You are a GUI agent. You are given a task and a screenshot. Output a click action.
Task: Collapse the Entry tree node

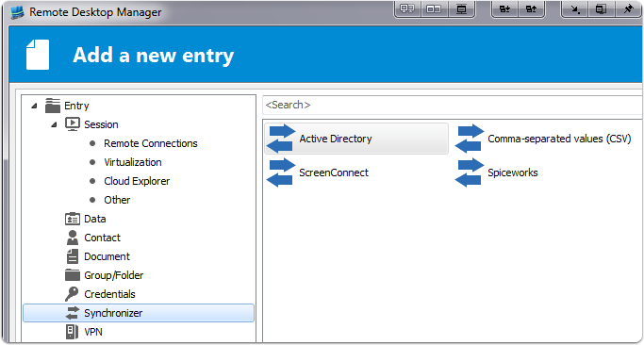[34, 106]
